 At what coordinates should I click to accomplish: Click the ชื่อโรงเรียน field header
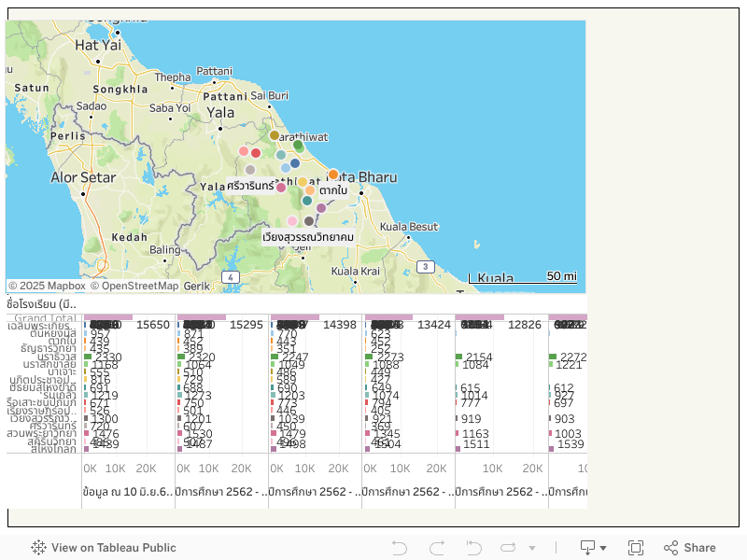pos(41,304)
